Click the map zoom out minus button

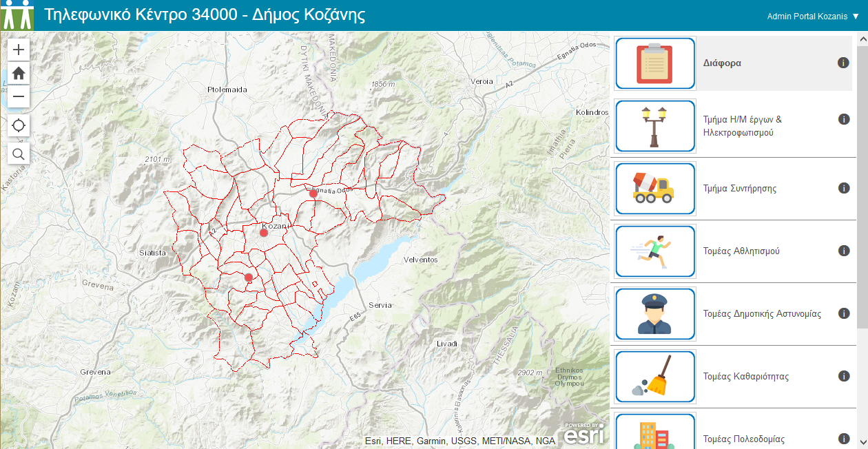[x=19, y=96]
